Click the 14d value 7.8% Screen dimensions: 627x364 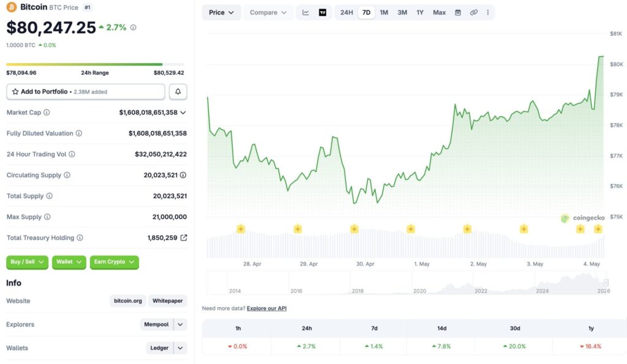coord(441,346)
